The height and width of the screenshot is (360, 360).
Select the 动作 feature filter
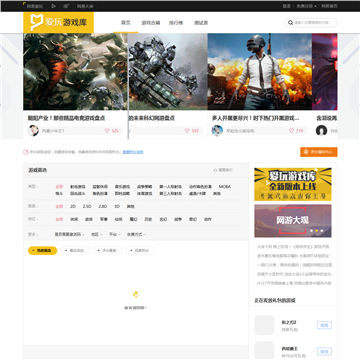coord(207,219)
